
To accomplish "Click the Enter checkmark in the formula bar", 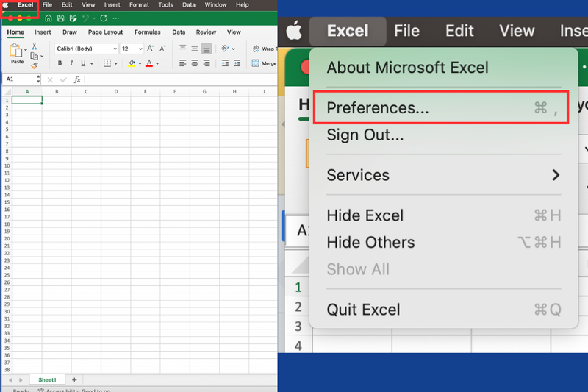I will click(63, 79).
